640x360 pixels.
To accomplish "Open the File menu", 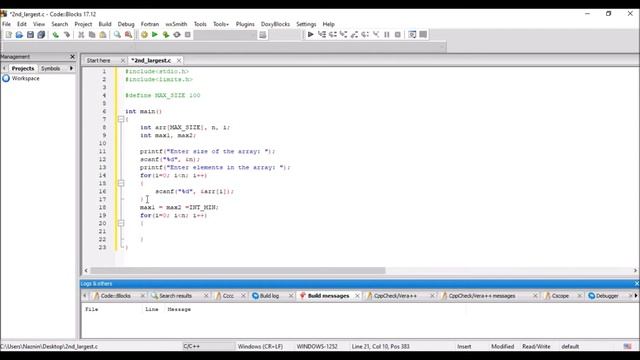I will click(7, 24).
